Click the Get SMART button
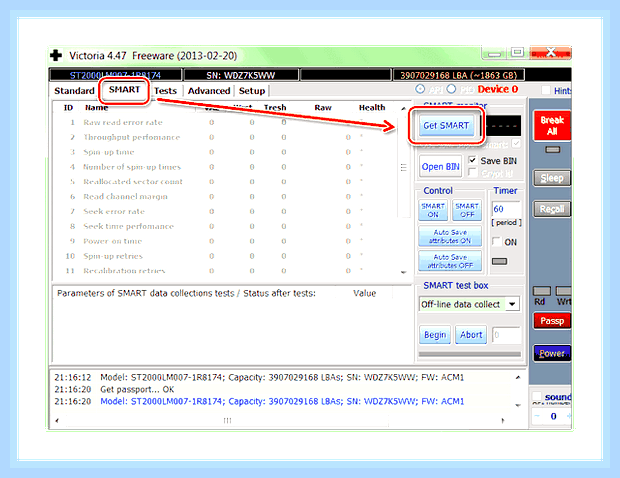Viewport: 620px width, 478px height. tap(446, 126)
